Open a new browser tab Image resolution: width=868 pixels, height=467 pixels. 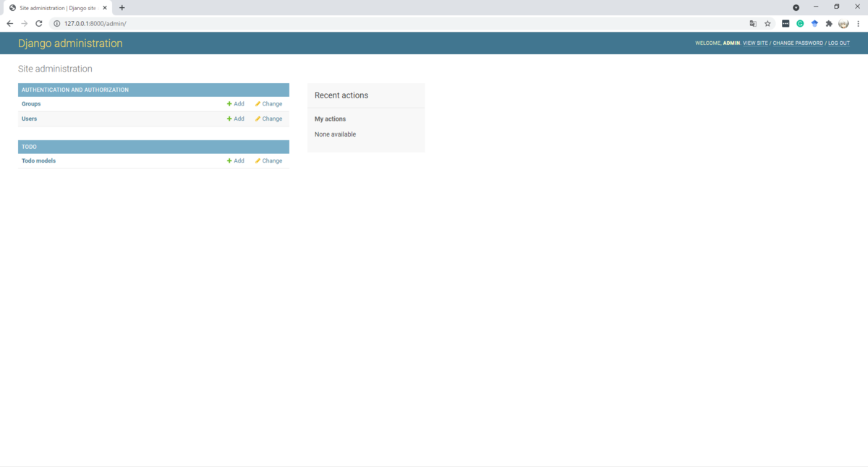(x=122, y=7)
